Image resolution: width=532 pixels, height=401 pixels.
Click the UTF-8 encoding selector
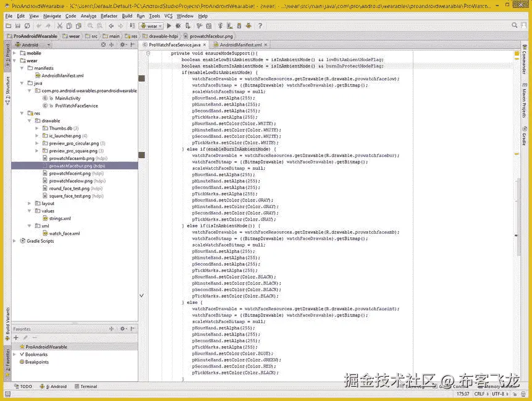pyautogui.click(x=500, y=394)
